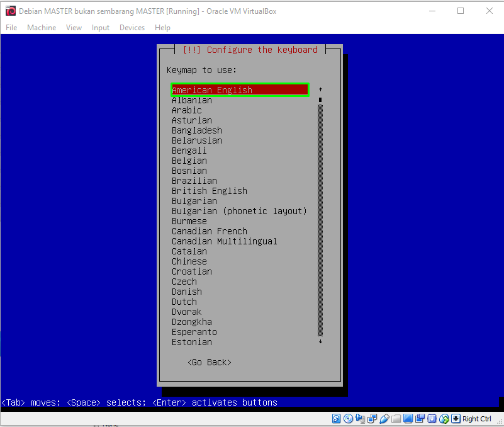Open the optical drive status icon
This screenshot has width=504, height=427.
tap(348, 418)
